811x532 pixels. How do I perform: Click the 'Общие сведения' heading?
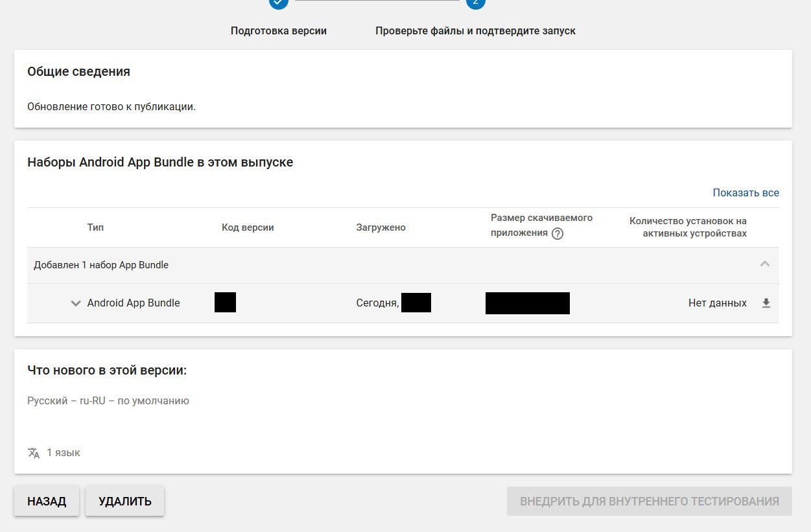[78, 71]
